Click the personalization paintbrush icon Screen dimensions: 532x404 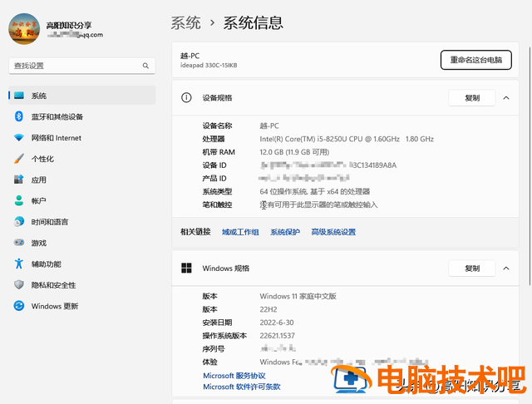point(19,159)
